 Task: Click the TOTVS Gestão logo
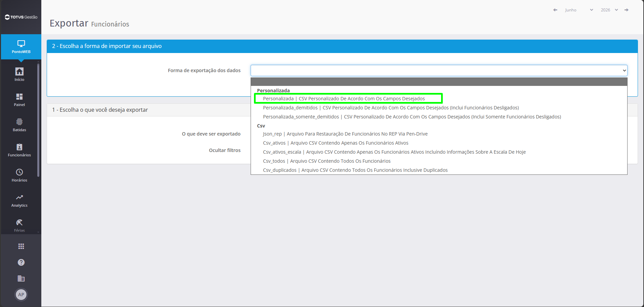coord(21,17)
